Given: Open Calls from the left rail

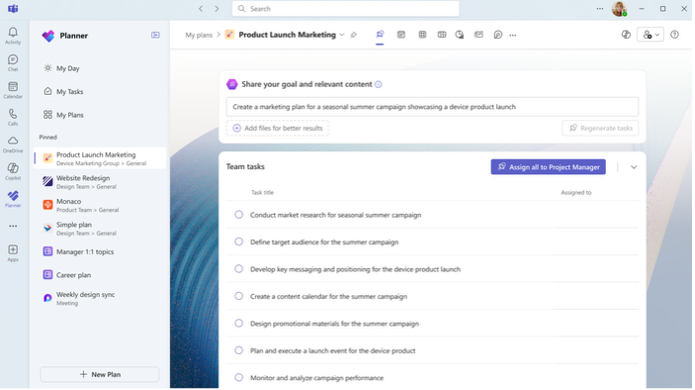Looking at the screenshot, I should (13, 117).
